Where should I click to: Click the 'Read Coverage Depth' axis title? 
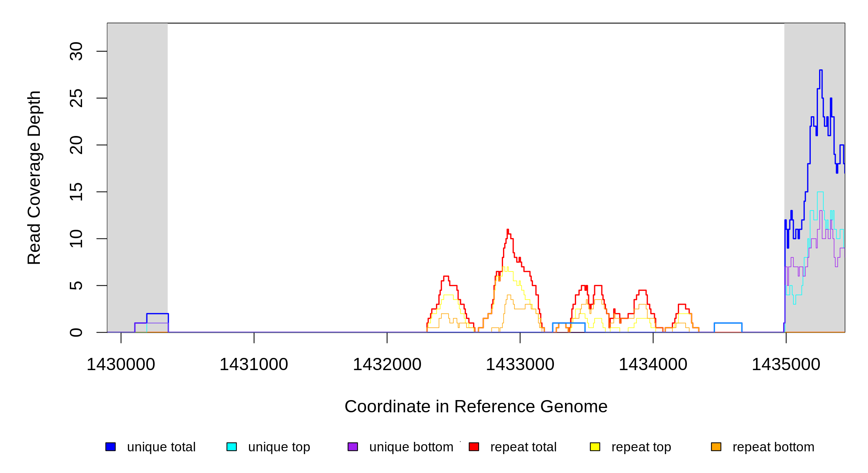click(x=34, y=177)
